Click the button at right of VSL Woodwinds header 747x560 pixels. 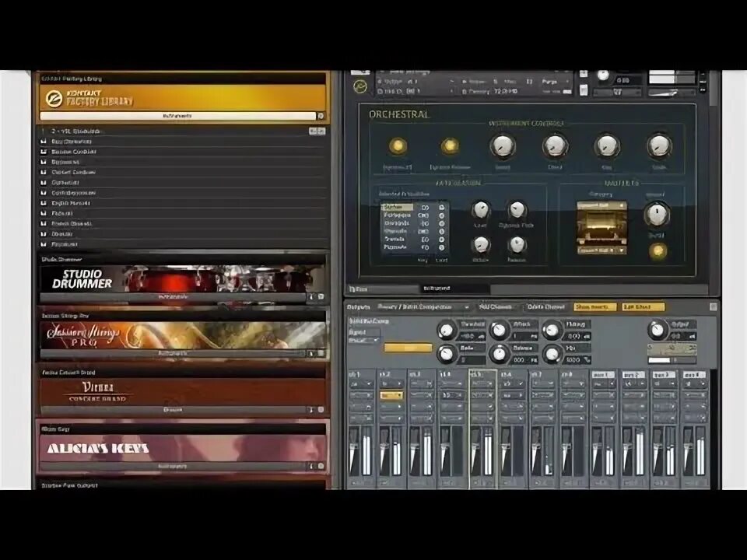pos(317,131)
